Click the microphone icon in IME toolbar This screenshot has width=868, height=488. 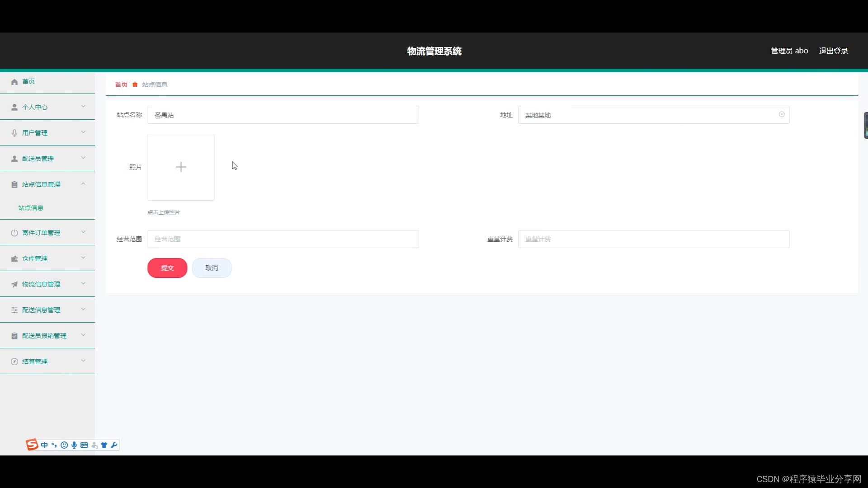coord(74,445)
